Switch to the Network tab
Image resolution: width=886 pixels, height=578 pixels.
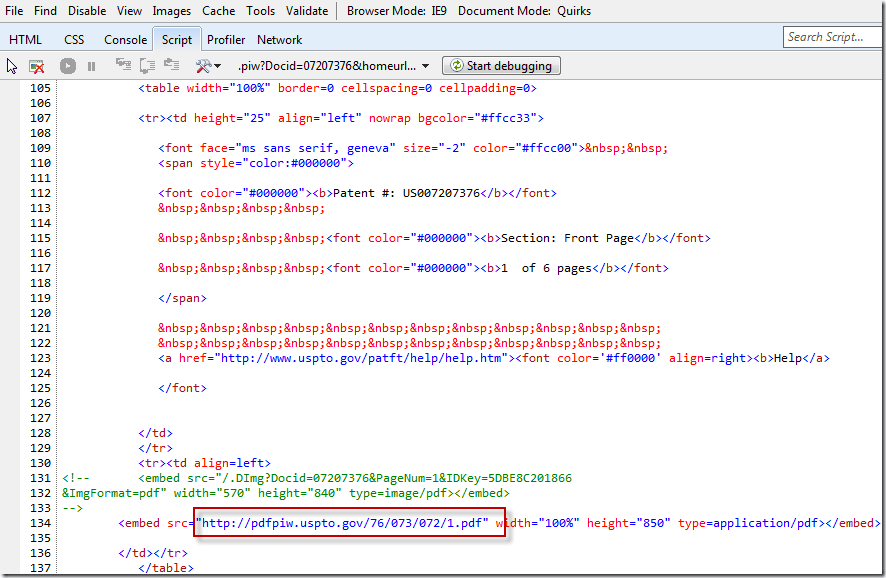(280, 40)
